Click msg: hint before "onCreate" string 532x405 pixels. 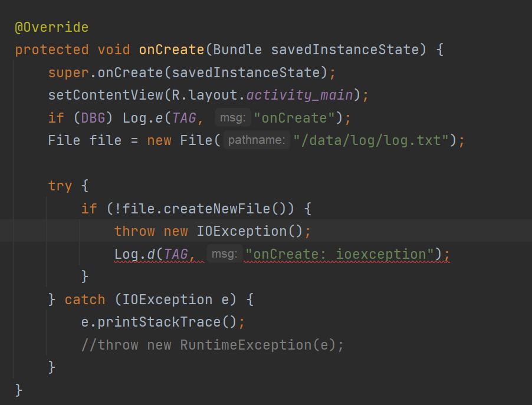tap(233, 118)
